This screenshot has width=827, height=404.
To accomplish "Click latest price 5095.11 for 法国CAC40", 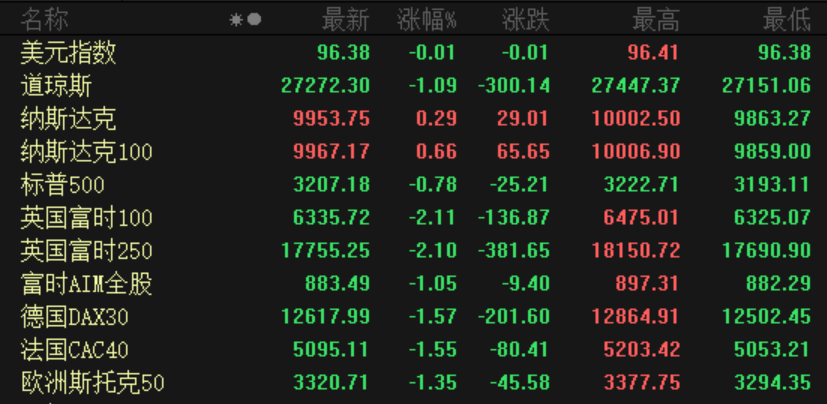I will click(332, 349).
